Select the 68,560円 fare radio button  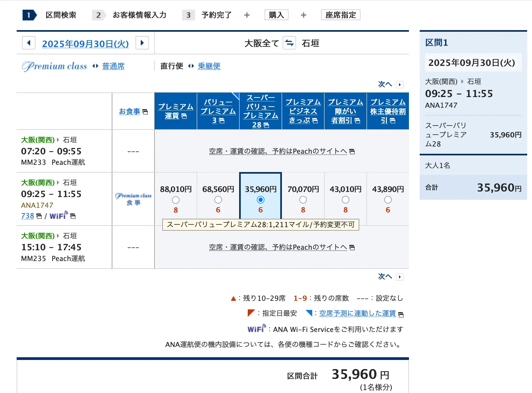pos(218,200)
